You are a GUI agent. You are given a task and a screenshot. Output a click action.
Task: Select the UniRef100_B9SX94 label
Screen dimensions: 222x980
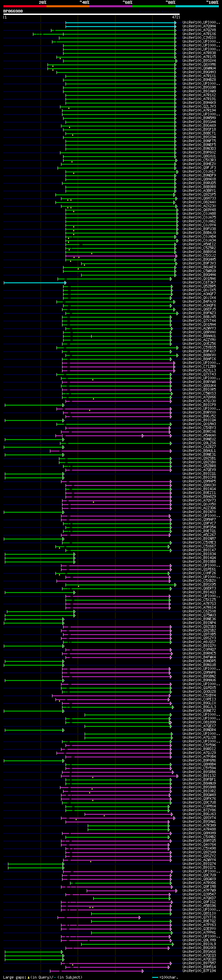[199, 137]
